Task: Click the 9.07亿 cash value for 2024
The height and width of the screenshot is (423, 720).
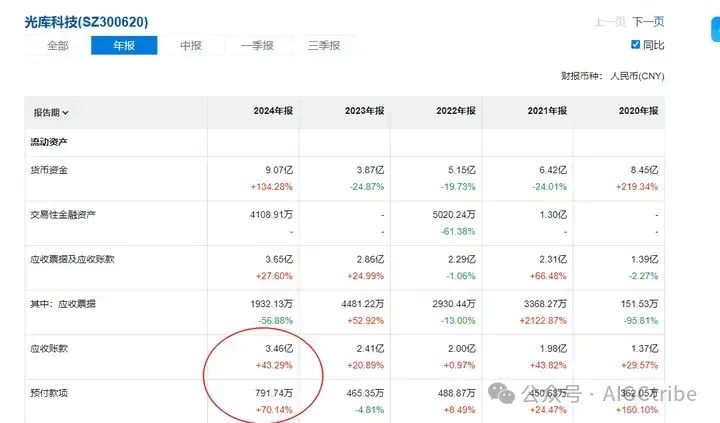Action: (x=279, y=170)
